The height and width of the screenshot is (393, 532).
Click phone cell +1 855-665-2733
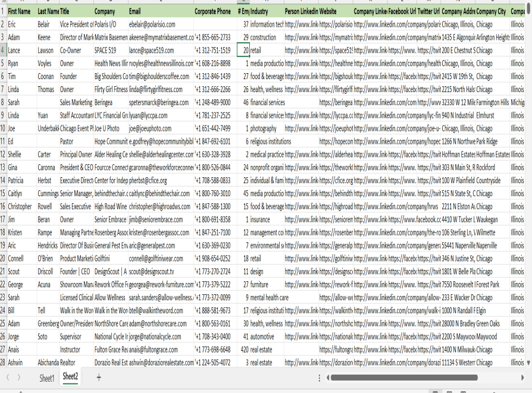coord(215,37)
